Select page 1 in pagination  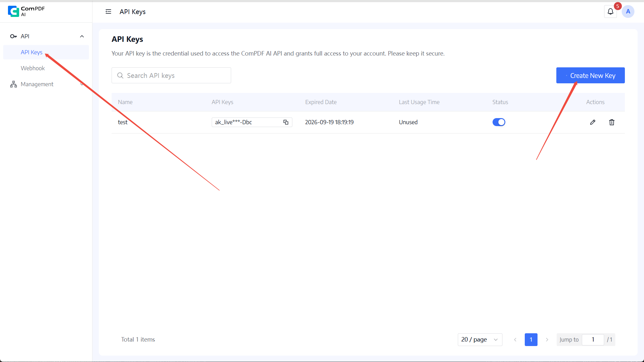pos(531,340)
